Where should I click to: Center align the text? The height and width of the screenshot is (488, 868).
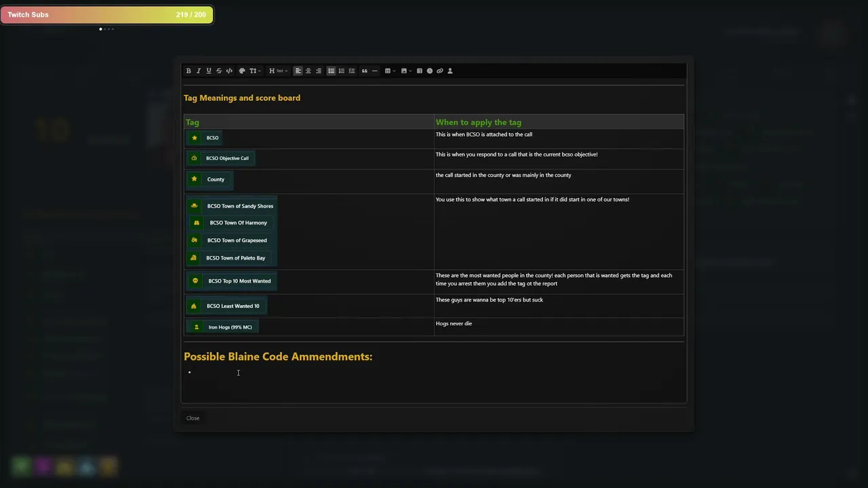point(308,70)
